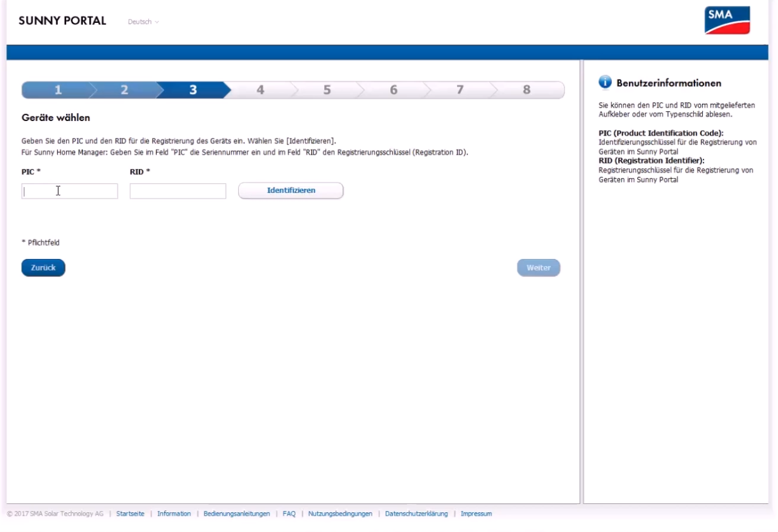Select wizard step 7

point(460,90)
